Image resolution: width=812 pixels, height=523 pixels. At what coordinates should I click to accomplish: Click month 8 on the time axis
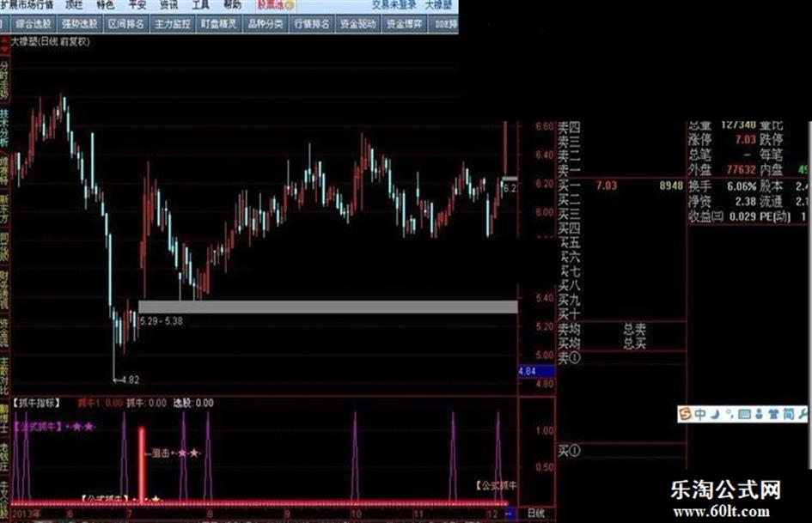[x=209, y=514]
